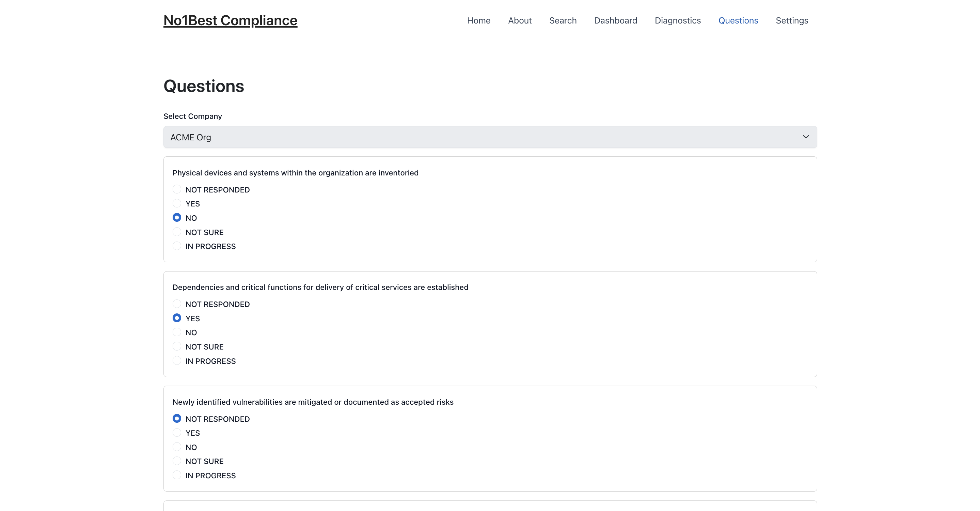Select NOT SURE for physical devices question
980x511 pixels.
[177, 232]
